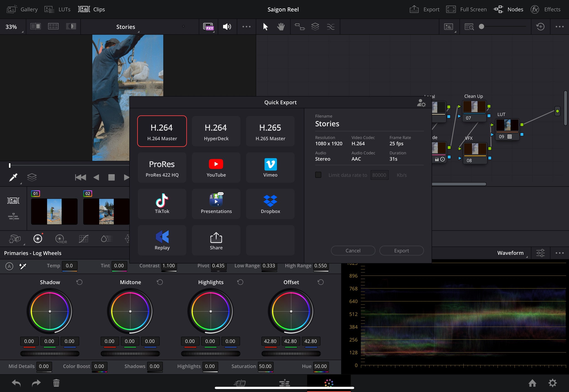Open the Camera Raw palette
This screenshot has height=392, width=569.
click(x=15, y=239)
